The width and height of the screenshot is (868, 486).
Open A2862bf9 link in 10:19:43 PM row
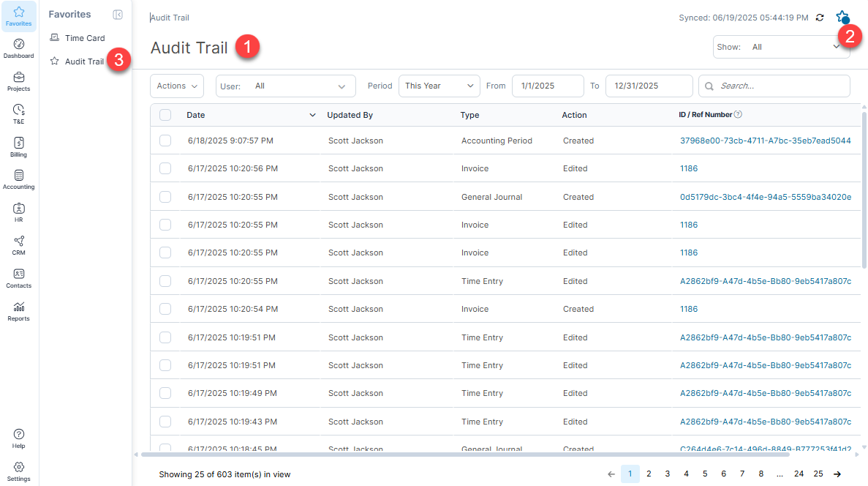point(766,422)
